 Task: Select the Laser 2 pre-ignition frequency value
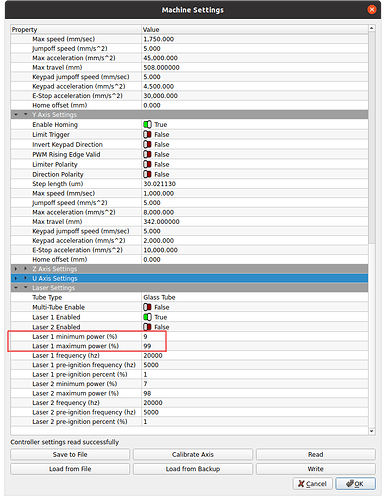151,412
